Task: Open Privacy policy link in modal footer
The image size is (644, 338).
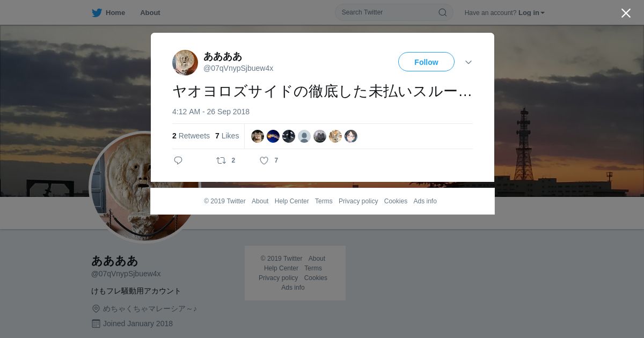Action: pyautogui.click(x=358, y=201)
